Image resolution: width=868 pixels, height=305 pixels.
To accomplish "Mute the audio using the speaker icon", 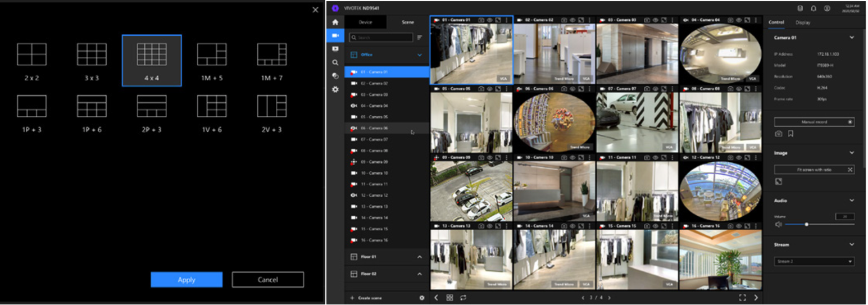I will coord(779,224).
